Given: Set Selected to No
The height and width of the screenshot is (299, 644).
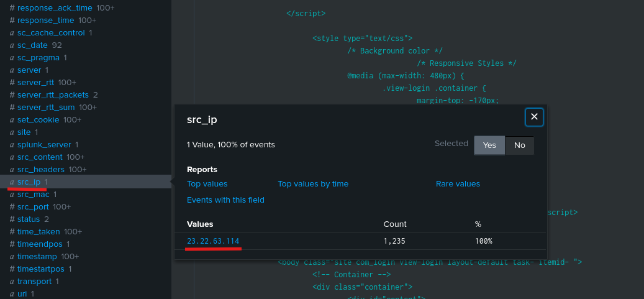Looking at the screenshot, I should pos(520,145).
